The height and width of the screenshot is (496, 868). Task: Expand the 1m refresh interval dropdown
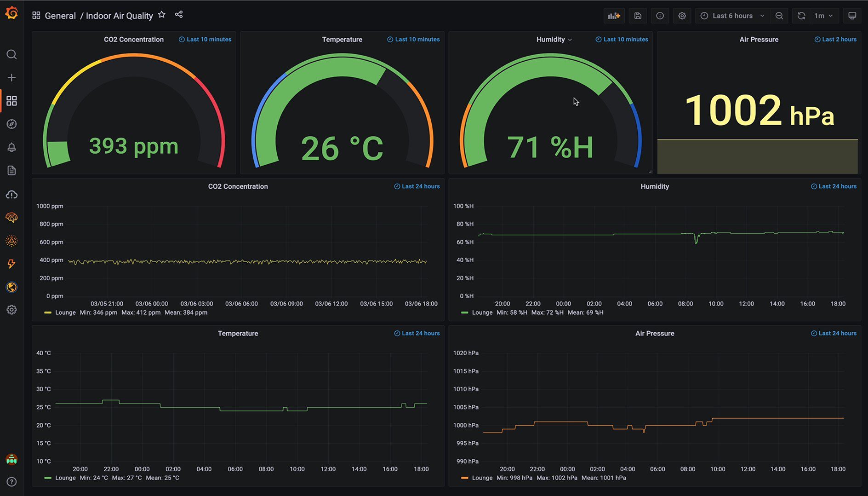(823, 16)
